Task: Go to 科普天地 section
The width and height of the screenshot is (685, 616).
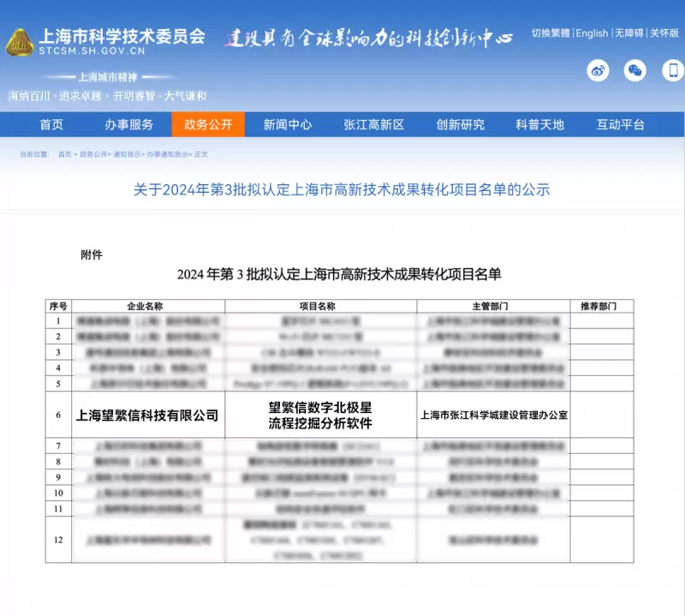Action: (x=539, y=124)
